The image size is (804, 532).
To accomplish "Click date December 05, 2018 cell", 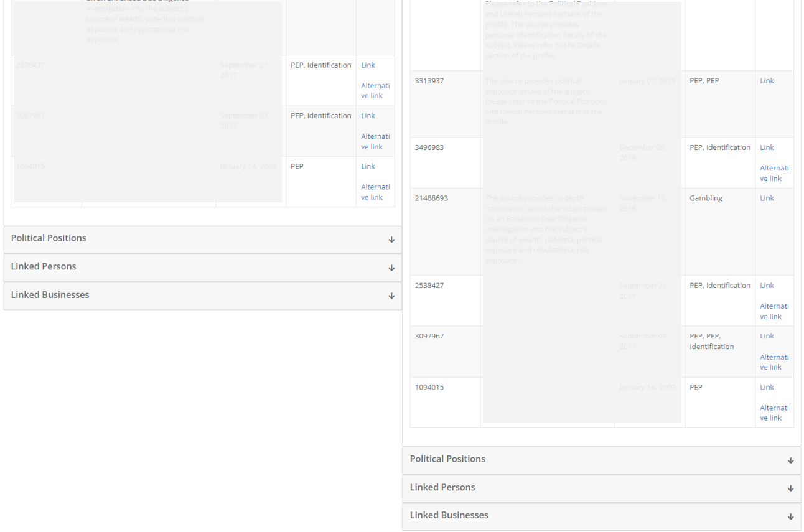I will click(x=650, y=162).
